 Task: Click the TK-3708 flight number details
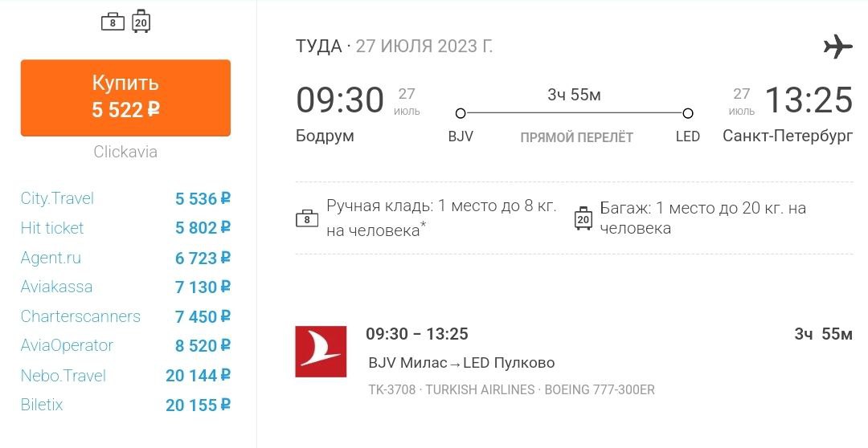(x=391, y=390)
